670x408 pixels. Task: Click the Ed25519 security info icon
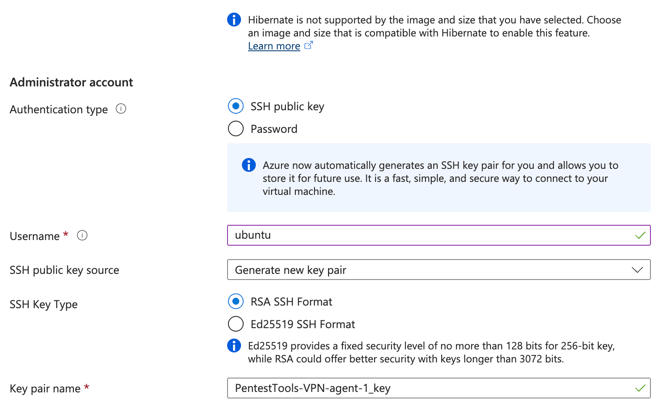[x=234, y=346]
